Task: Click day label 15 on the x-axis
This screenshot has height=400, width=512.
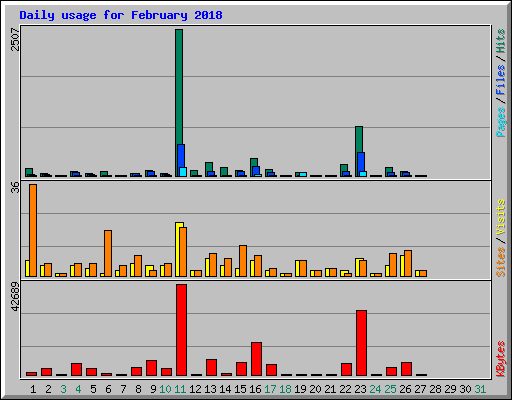Action: [x=240, y=389]
